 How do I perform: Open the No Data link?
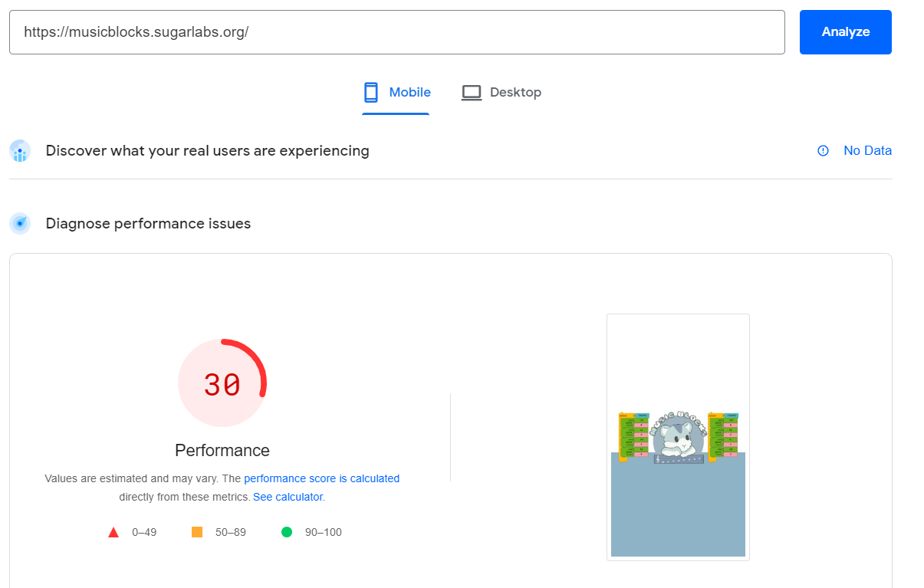point(867,150)
